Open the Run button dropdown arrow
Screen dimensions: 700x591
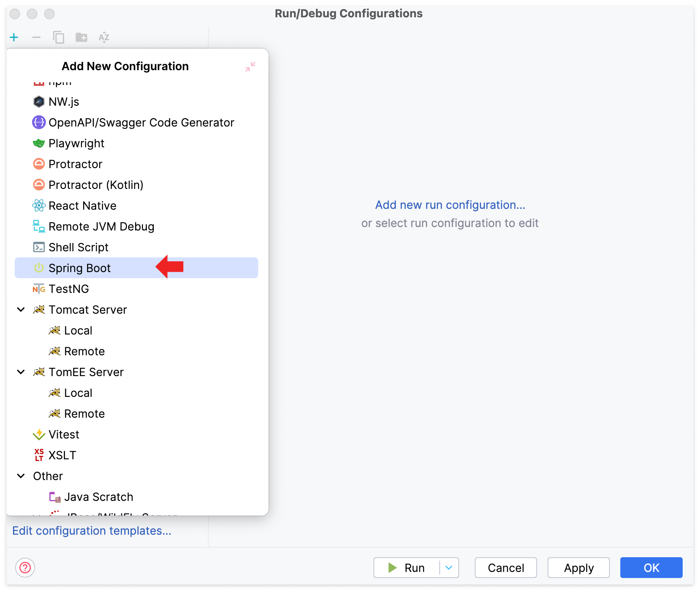click(449, 568)
